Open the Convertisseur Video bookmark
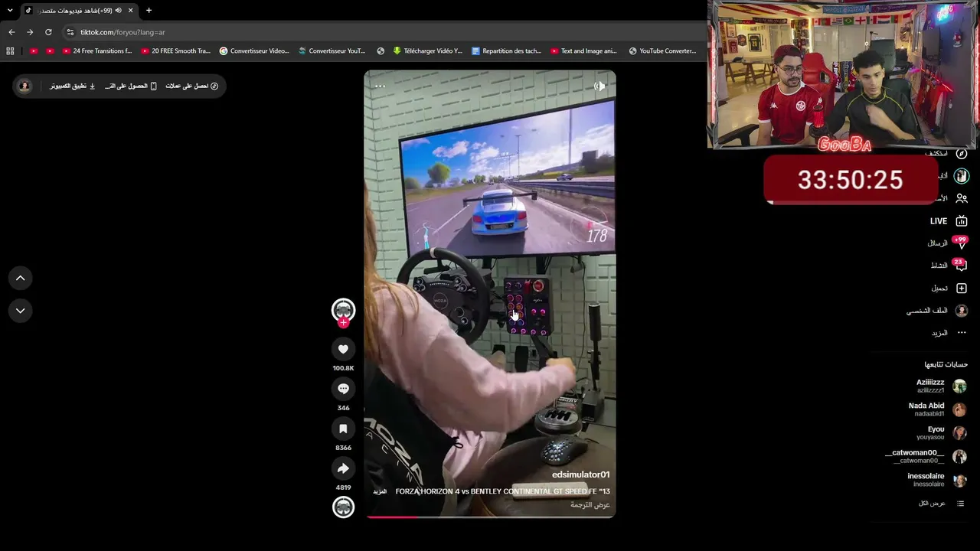 click(x=254, y=51)
